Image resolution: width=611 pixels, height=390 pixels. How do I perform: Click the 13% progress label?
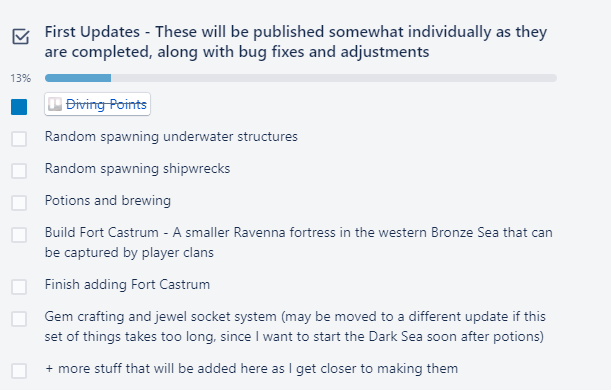click(21, 78)
